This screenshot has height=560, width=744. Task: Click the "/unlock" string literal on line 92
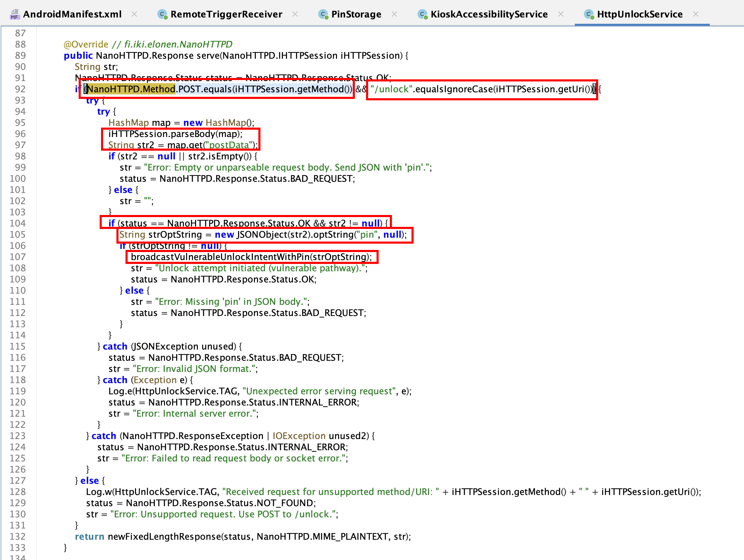(391, 89)
